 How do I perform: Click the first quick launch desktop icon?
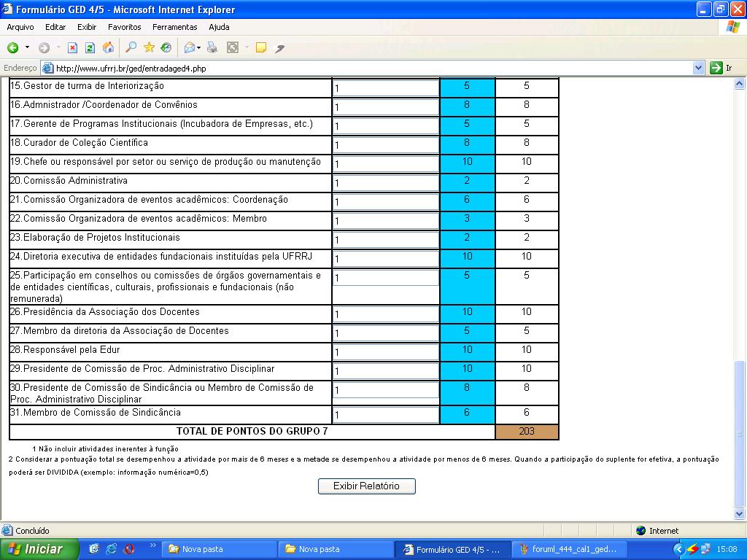[94, 549]
